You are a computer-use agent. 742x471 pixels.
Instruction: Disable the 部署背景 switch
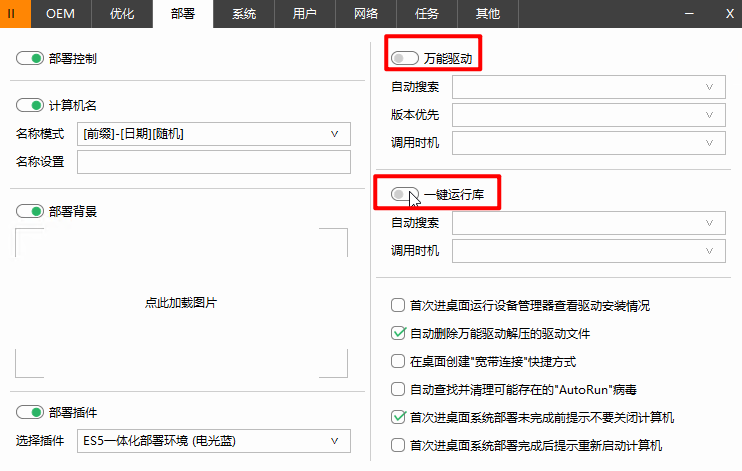[x=30, y=212]
